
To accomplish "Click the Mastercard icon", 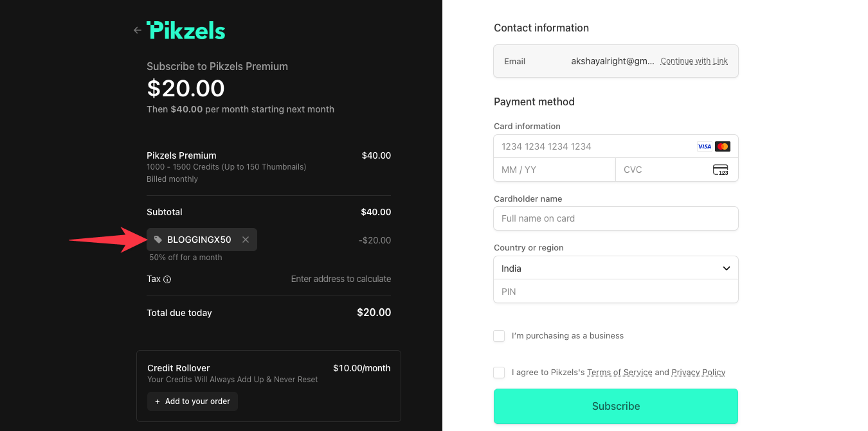I will 723,146.
